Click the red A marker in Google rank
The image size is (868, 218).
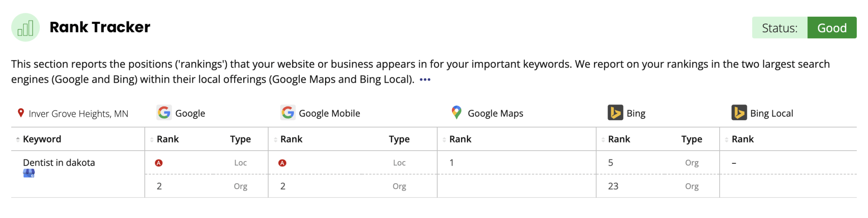coord(159,163)
